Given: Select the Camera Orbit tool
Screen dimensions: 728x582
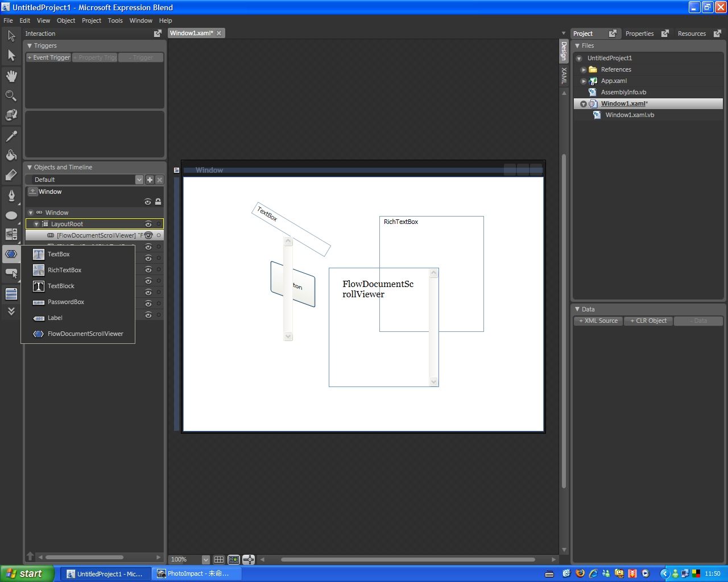Looking at the screenshot, I should tap(11, 115).
